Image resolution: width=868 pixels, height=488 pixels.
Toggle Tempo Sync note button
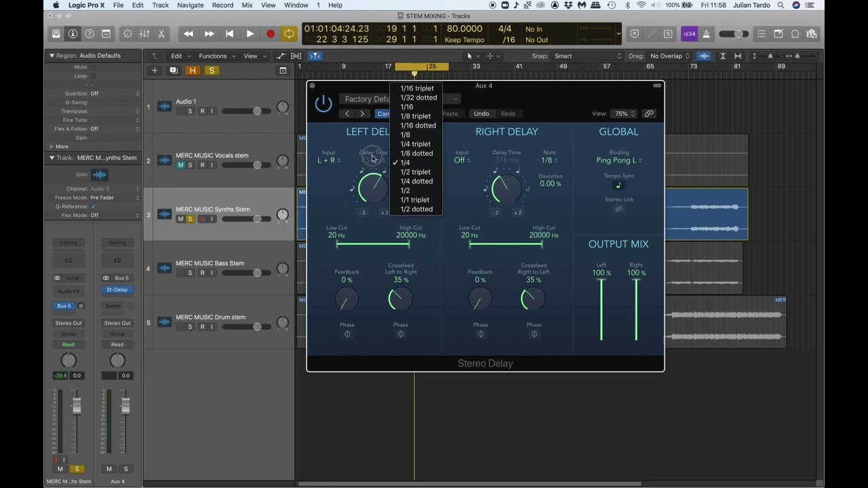pos(618,185)
